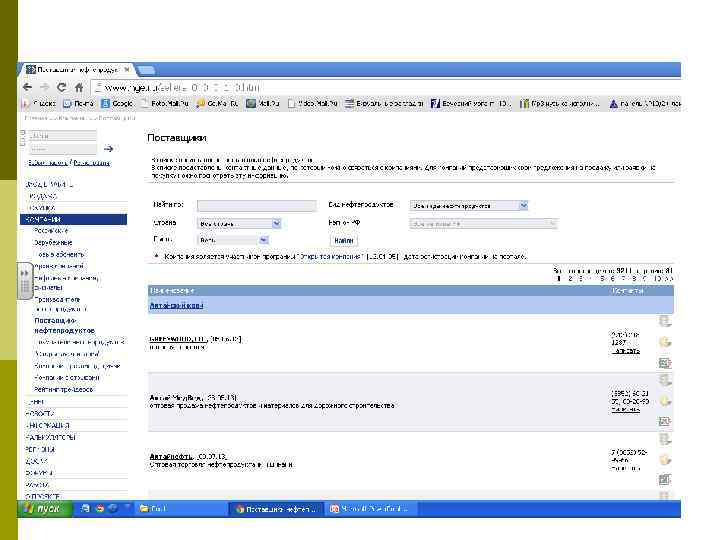Click the bottom icon in АвтаНефть row
The image size is (720, 540).
click(x=664, y=480)
